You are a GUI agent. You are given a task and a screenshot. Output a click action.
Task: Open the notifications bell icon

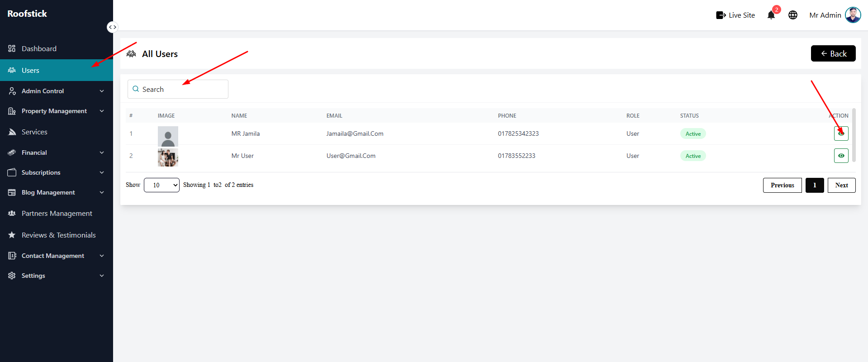(x=771, y=15)
